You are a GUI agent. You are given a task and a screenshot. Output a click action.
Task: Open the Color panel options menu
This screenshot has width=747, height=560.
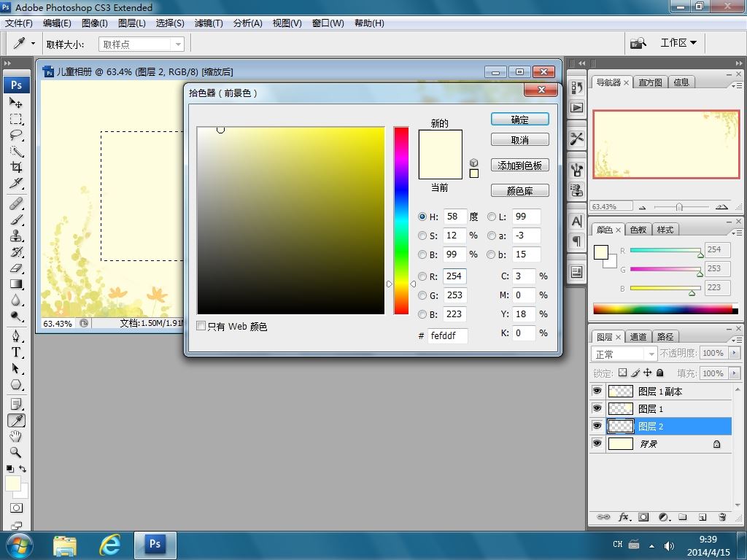pyautogui.click(x=737, y=233)
